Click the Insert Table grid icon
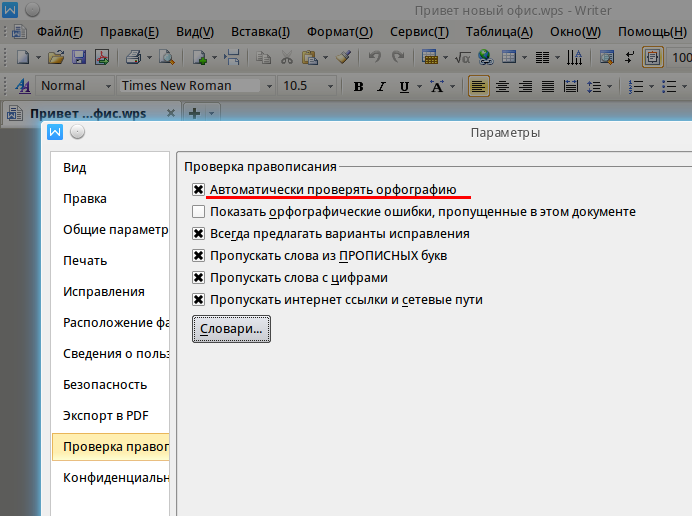The height and width of the screenshot is (516, 692). coord(509,57)
